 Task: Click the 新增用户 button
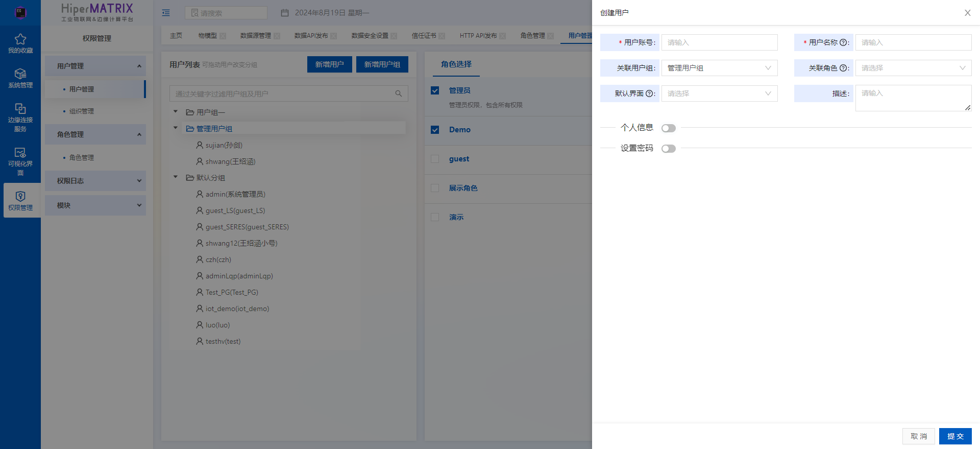(x=330, y=64)
